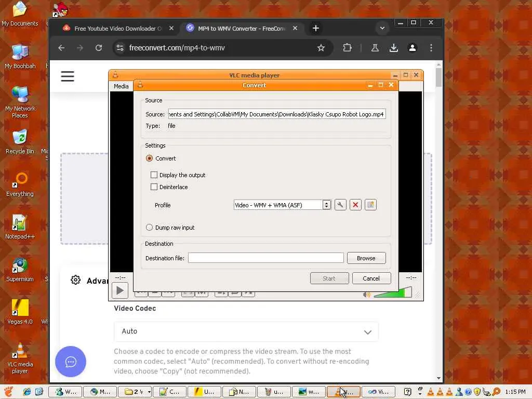Create a new profile using the list icon
Image resolution: width=532 pixels, height=399 pixels.
(370, 205)
